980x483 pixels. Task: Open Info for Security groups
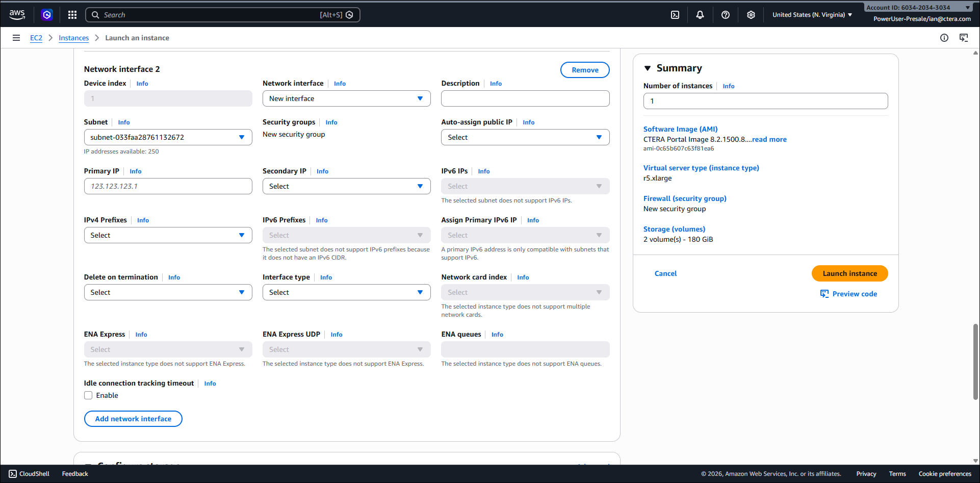point(331,122)
